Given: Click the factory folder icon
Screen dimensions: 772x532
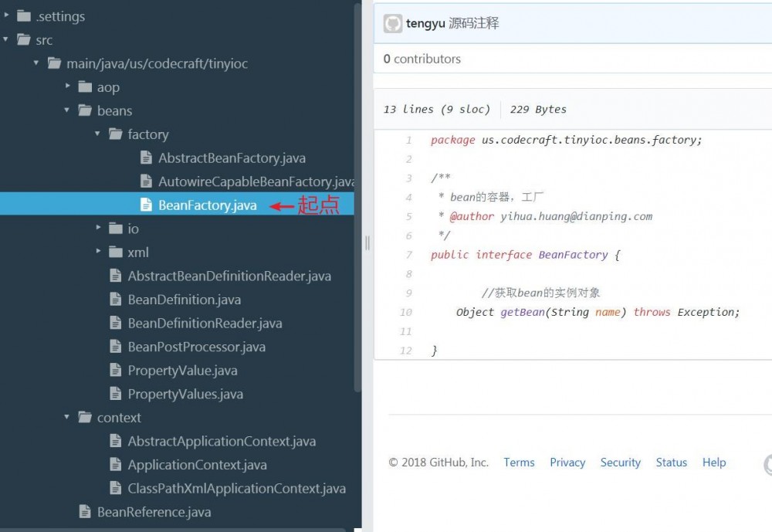Looking at the screenshot, I should pyautogui.click(x=115, y=134).
